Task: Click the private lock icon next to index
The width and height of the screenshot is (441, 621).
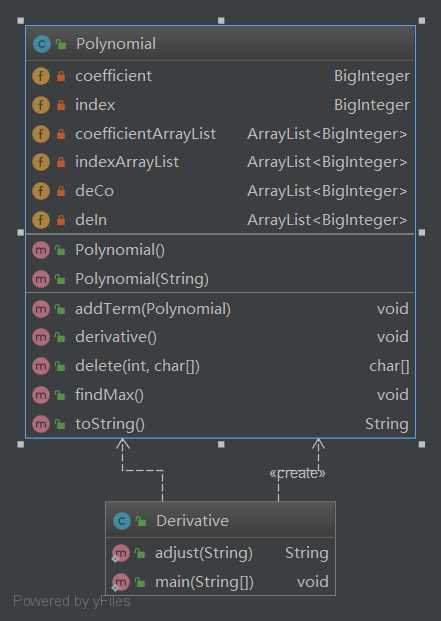Action: click(x=61, y=105)
